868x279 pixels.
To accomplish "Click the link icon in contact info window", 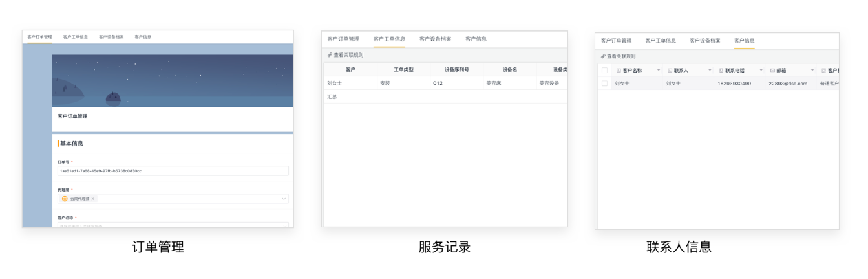I will click(603, 56).
